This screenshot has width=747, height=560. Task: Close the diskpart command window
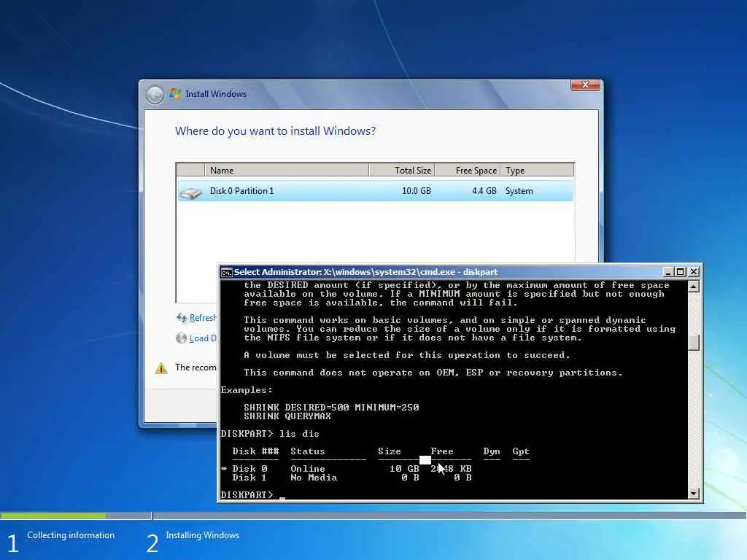point(694,272)
